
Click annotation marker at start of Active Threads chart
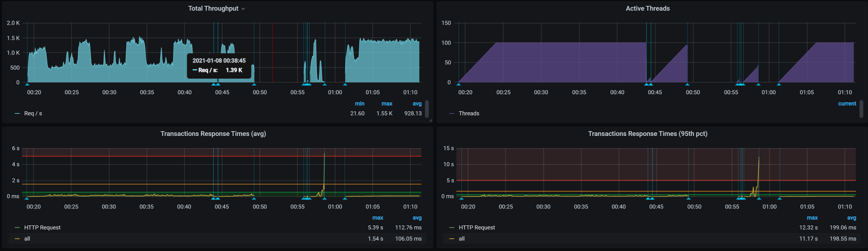[459, 84]
